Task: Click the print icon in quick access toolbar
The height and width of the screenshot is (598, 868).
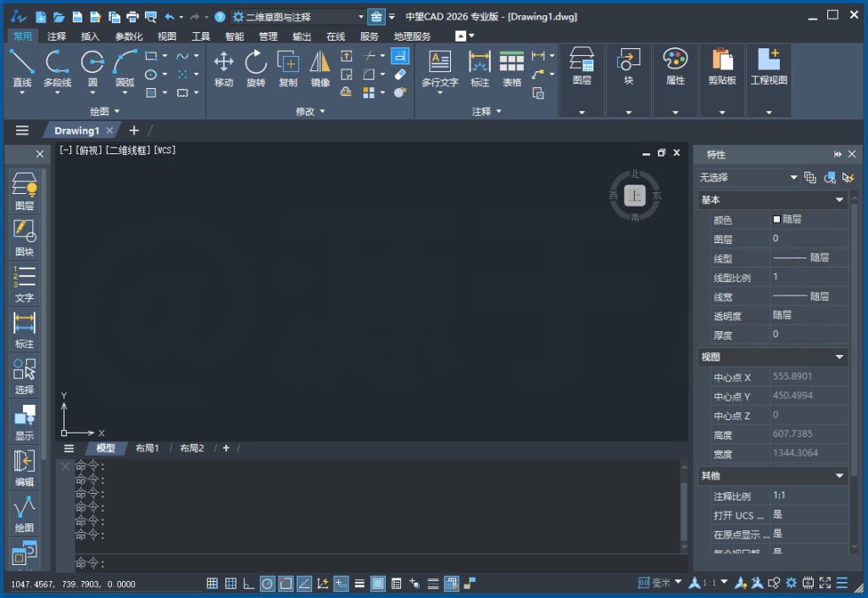Action: 132,17
